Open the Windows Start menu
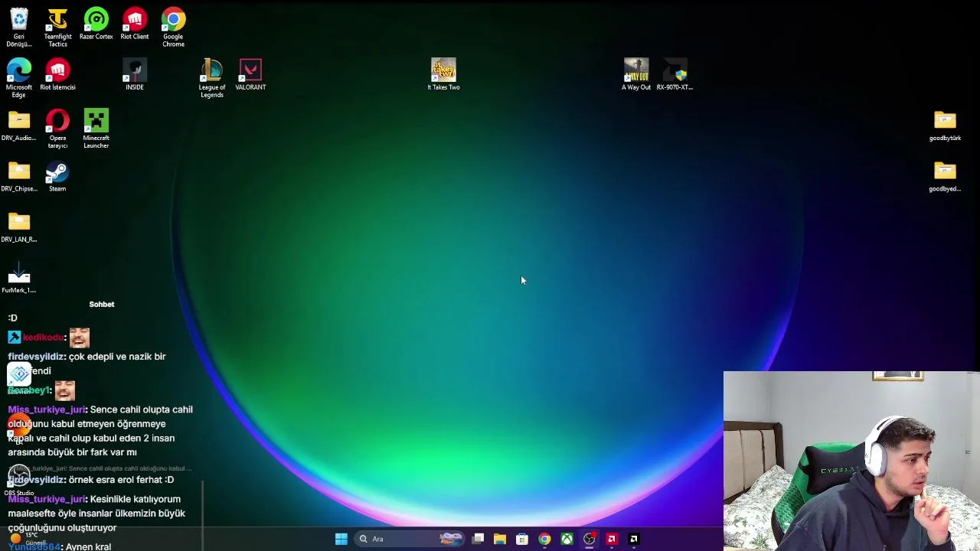 point(341,539)
